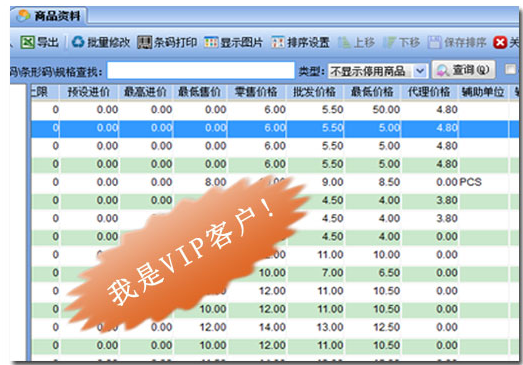Toggle the checkbox right of 查询 button
The image size is (523, 365).
510,69
